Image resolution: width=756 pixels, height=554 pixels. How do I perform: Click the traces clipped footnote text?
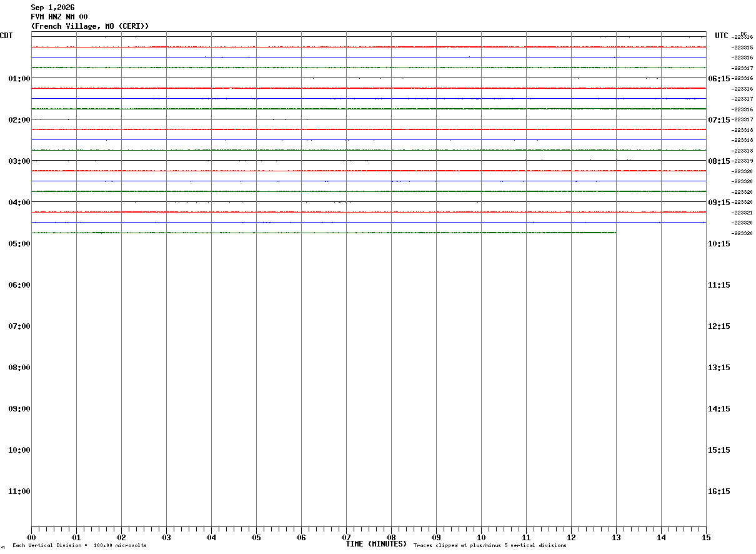pos(490,546)
